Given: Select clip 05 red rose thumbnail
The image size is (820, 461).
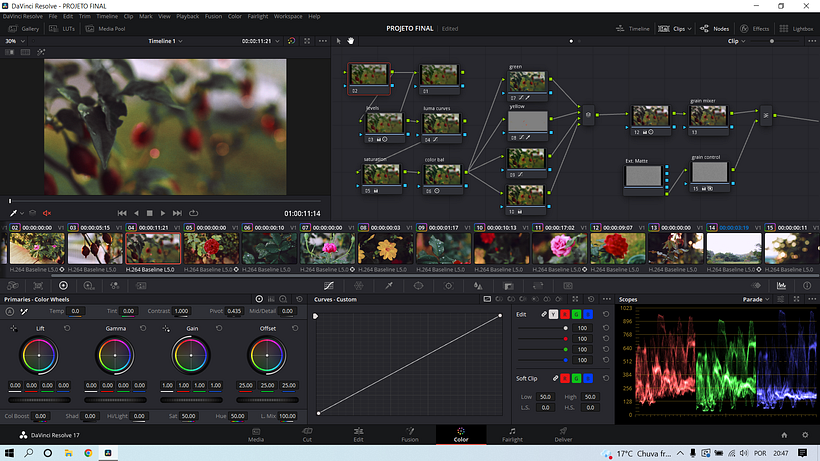Looking at the screenshot, I should pyautogui.click(x=211, y=248).
